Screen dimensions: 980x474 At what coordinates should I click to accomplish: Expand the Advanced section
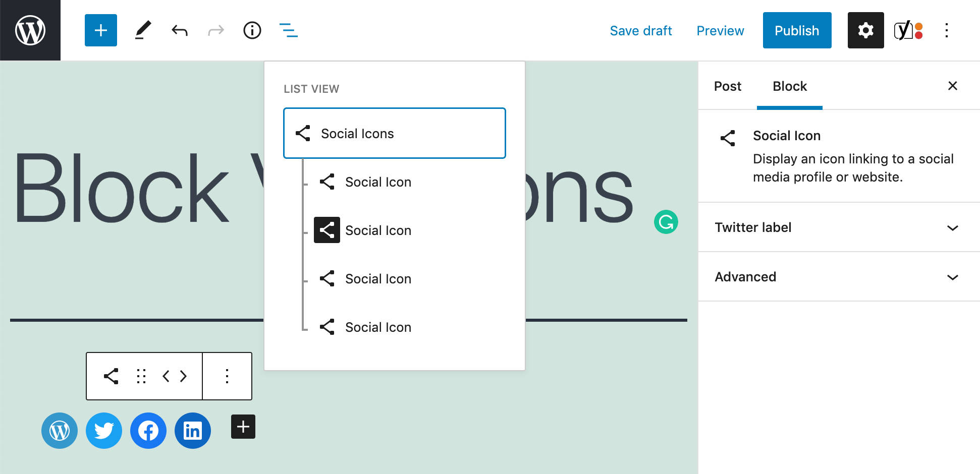838,277
